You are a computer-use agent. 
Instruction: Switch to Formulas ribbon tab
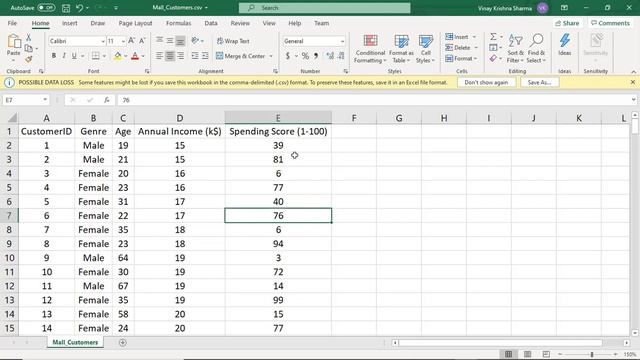coord(178,23)
